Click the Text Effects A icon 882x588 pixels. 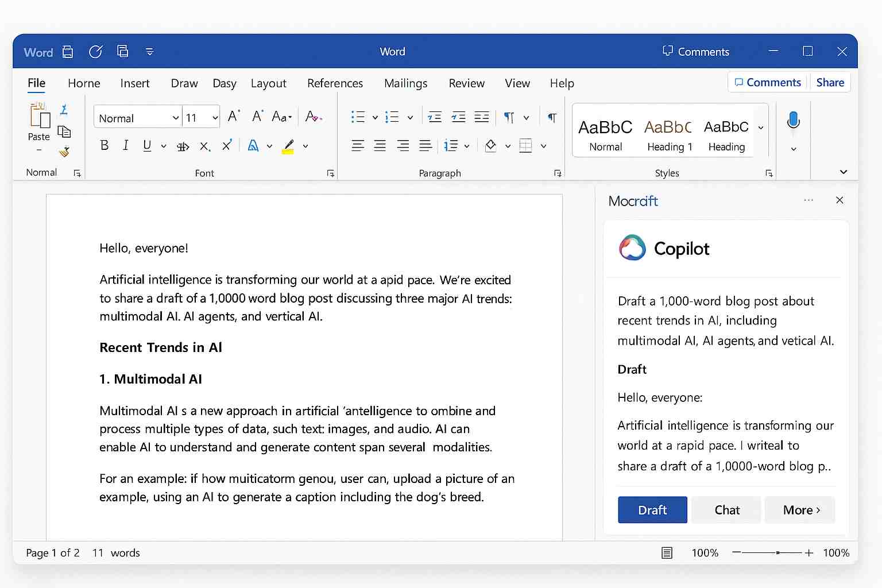[253, 145]
